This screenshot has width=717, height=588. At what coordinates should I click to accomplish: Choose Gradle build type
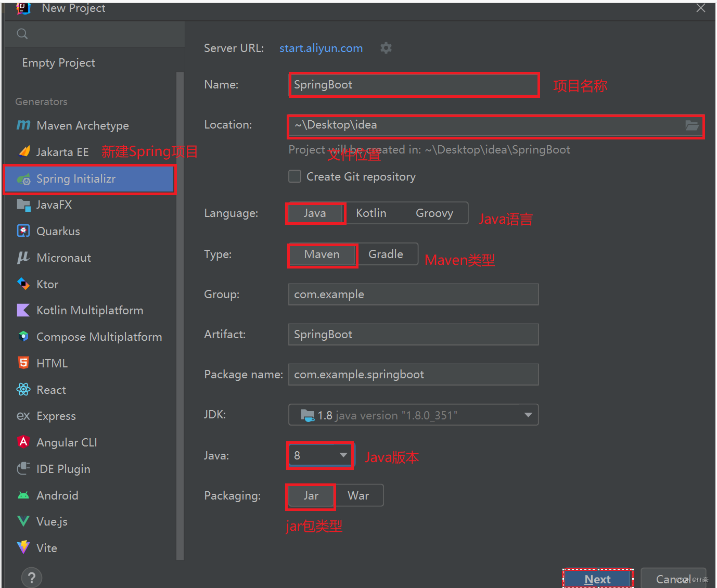coord(386,254)
